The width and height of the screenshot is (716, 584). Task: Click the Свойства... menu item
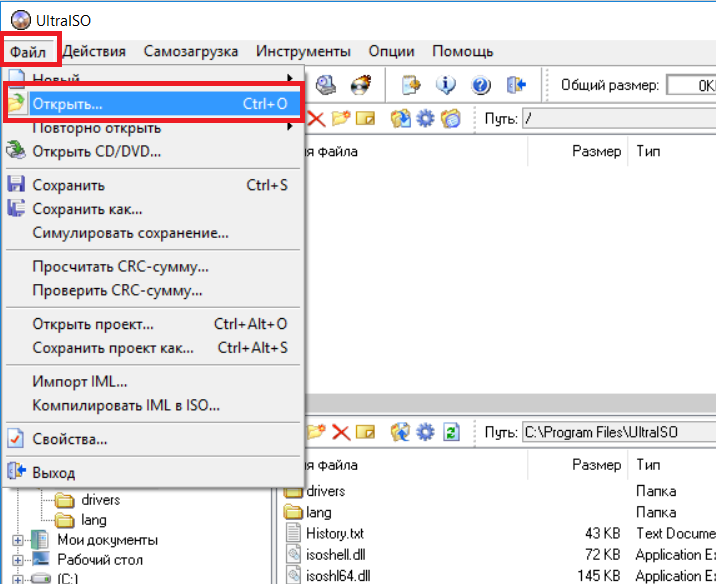coord(70,439)
